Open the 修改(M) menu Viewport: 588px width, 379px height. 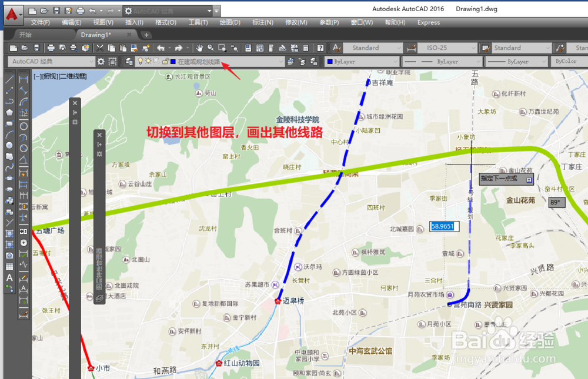(296, 22)
